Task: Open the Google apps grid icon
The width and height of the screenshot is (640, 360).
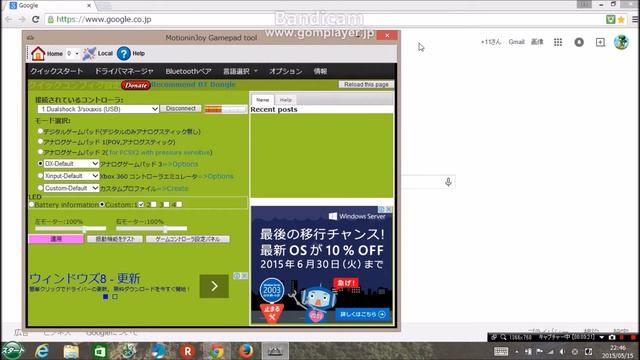Action: point(558,42)
